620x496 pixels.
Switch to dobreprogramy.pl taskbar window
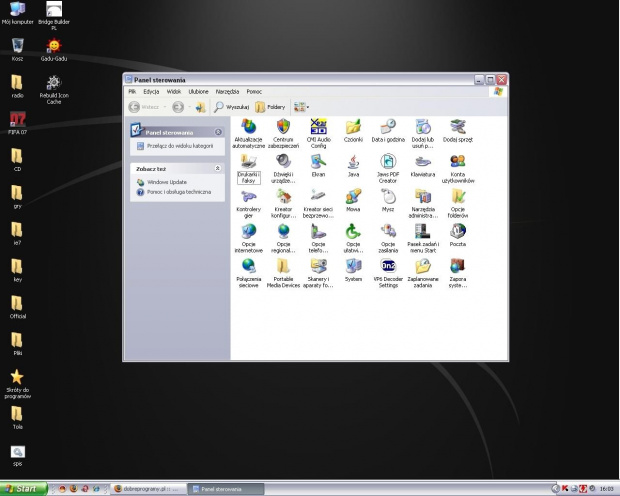147,489
